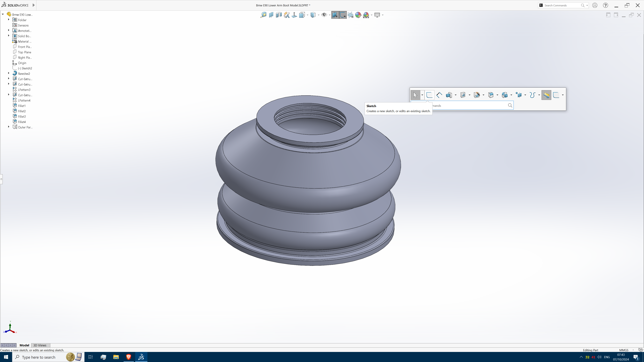Image resolution: width=644 pixels, height=362 pixels.
Task: Switch to the 3D Views tab
Action: coord(40,345)
